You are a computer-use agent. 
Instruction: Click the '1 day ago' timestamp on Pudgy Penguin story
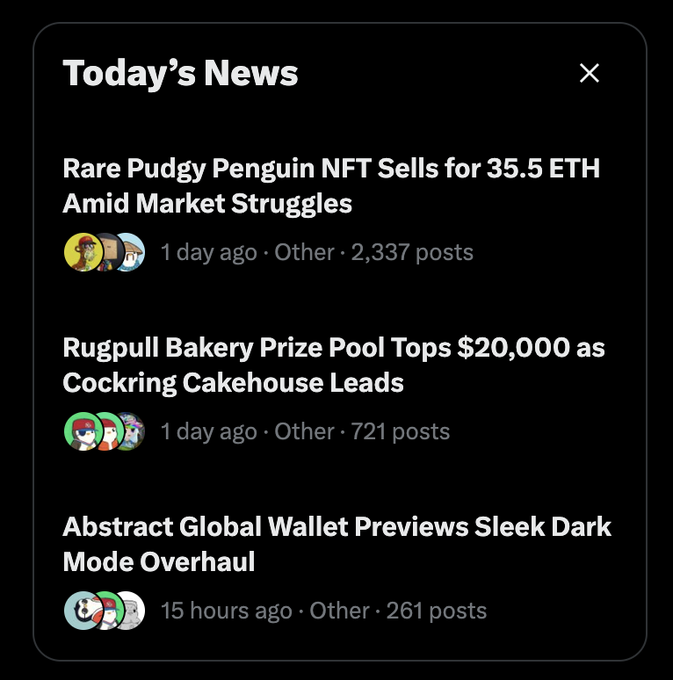pyautogui.click(x=209, y=252)
